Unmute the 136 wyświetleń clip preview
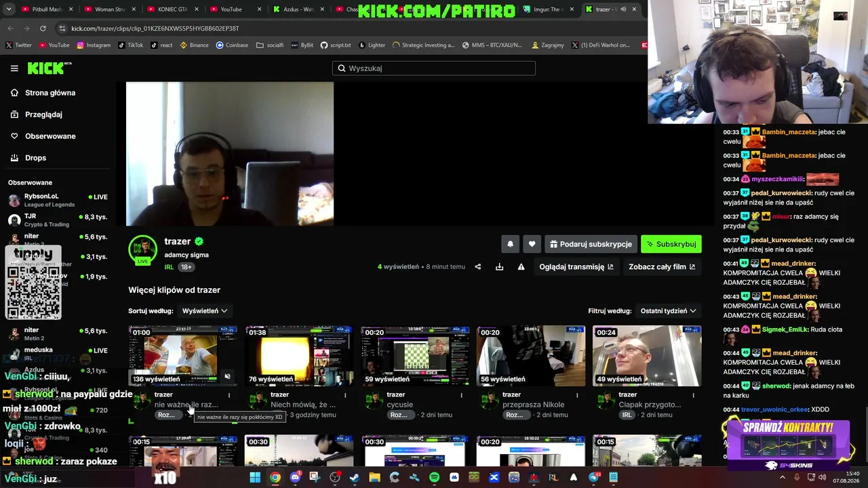 pos(228,377)
